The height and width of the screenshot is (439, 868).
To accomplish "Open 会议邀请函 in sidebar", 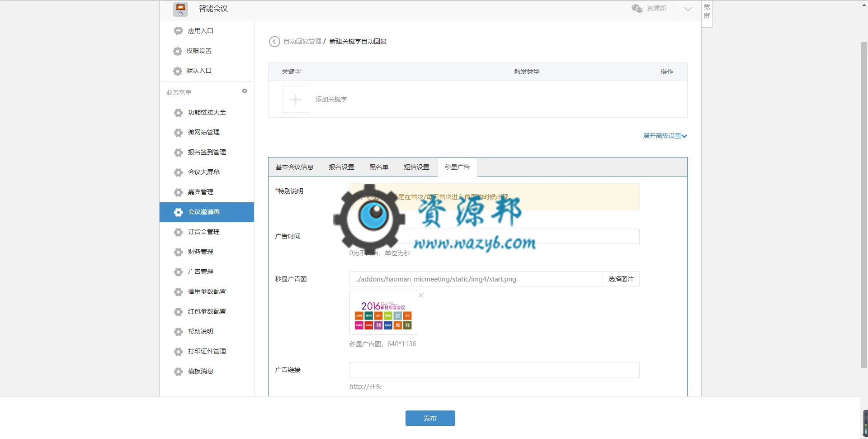I will (x=207, y=212).
